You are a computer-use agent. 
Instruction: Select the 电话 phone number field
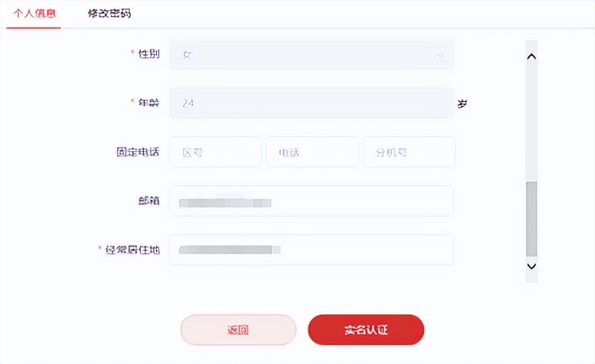coord(312,152)
